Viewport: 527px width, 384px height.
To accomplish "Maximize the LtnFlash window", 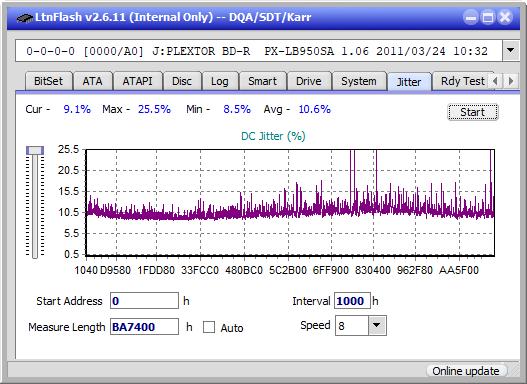I will click(488, 17).
